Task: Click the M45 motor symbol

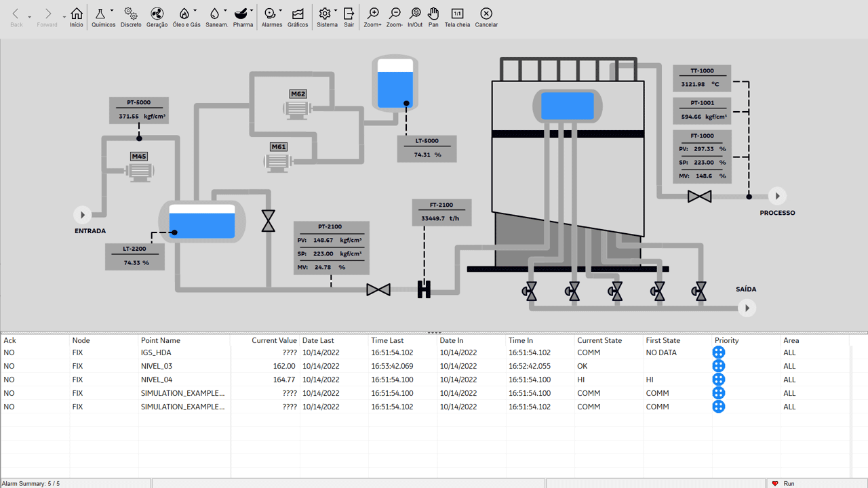Action: point(139,171)
